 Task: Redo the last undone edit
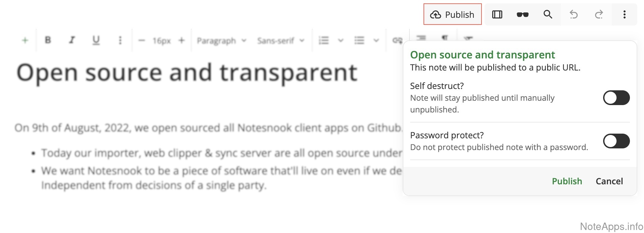click(x=599, y=14)
